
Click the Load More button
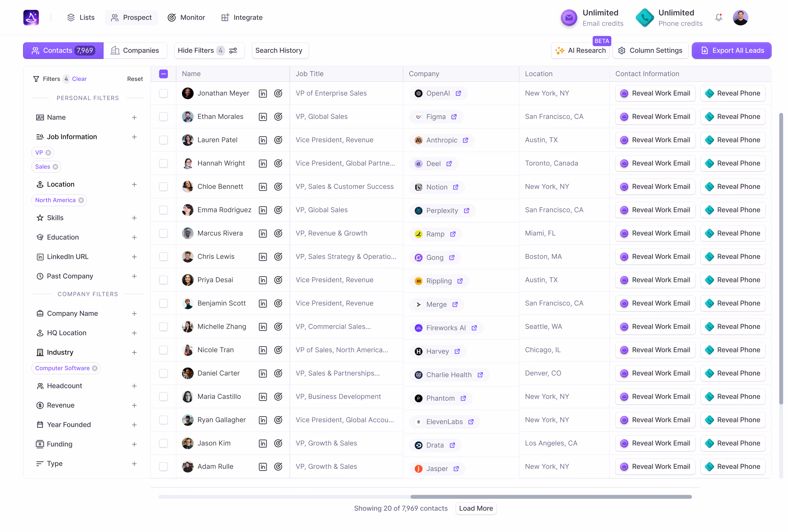(x=476, y=508)
